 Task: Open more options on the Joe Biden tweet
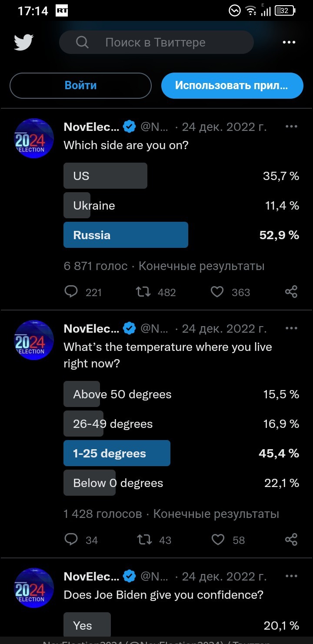tap(291, 576)
